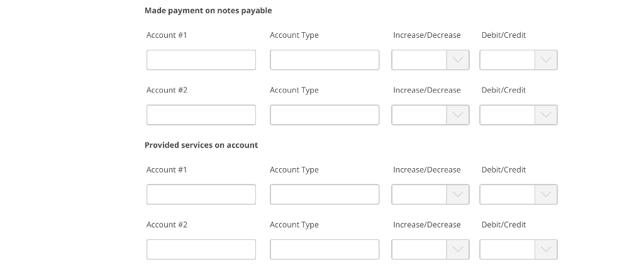Expand Increase/Decrease dropdown for notes payable Account #2
The width and height of the screenshot is (644, 274).
pos(430,115)
